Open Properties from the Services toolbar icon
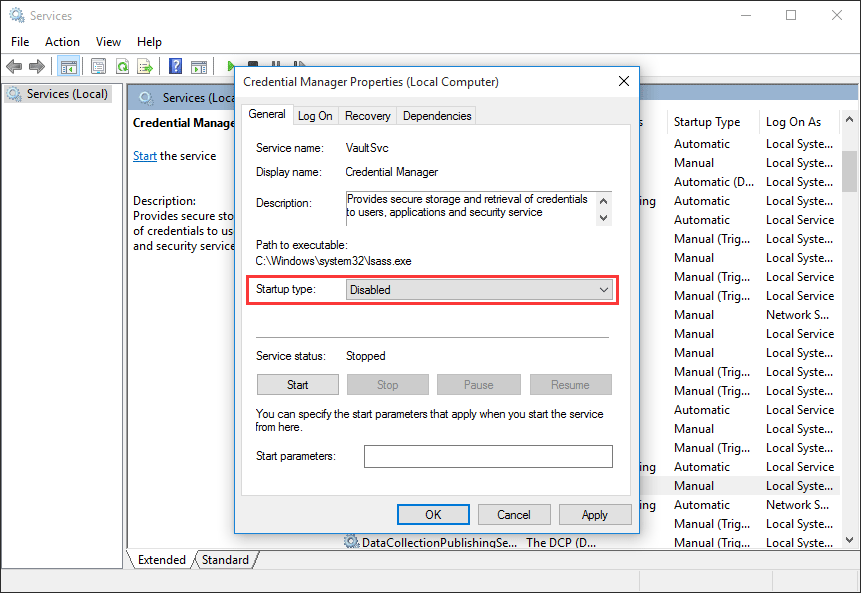Screen dimensions: 861x593 pyautogui.click(x=98, y=67)
